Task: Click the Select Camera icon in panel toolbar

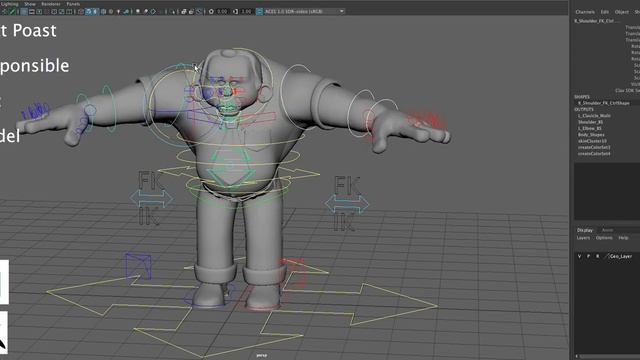Action: coord(4,11)
